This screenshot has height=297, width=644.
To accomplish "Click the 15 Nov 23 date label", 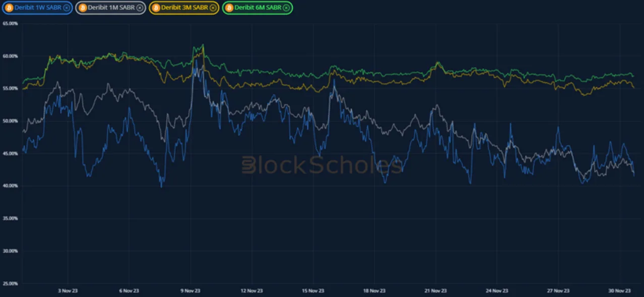I will (313, 290).
